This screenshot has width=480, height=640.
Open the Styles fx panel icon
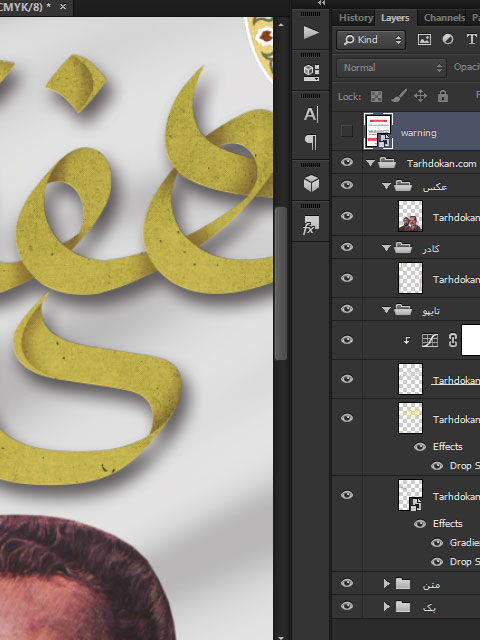(x=311, y=225)
